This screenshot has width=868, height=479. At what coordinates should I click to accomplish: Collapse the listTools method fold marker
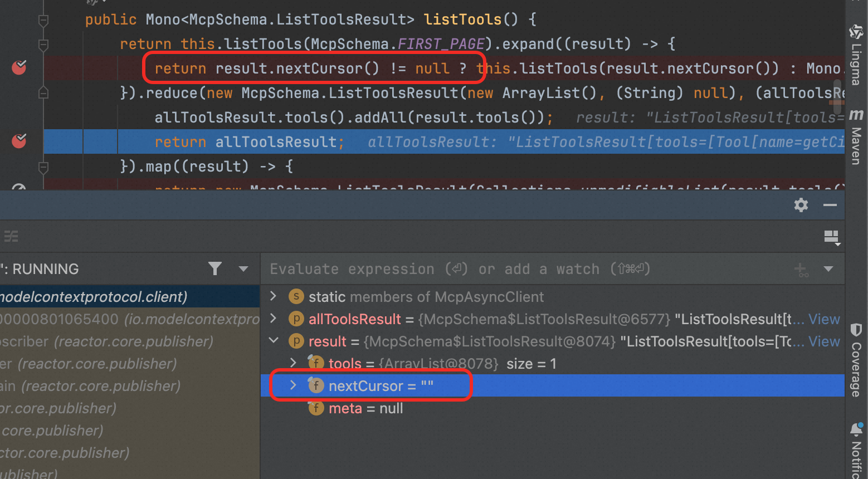point(43,21)
